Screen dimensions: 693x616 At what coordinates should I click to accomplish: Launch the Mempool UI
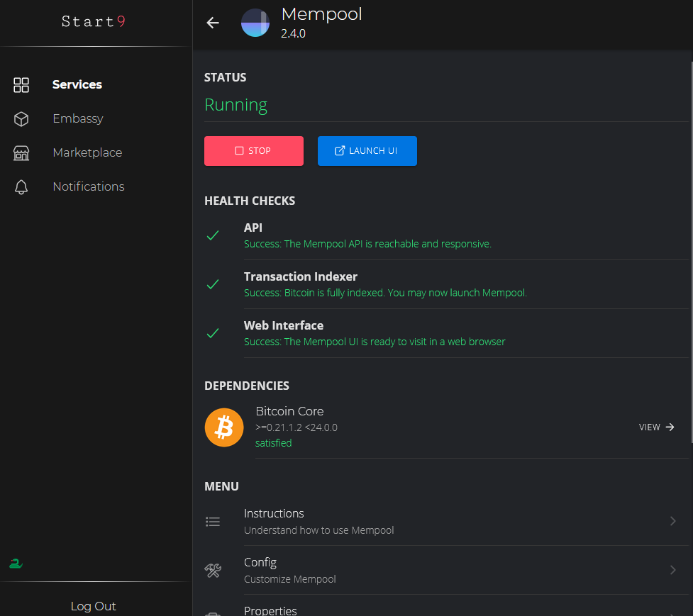[x=367, y=150]
